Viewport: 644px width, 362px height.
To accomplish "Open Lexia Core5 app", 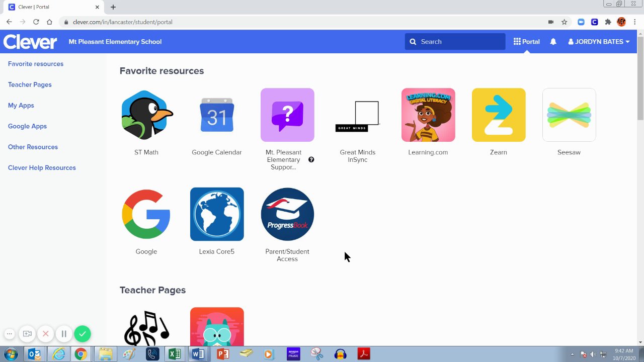I will 217,214.
